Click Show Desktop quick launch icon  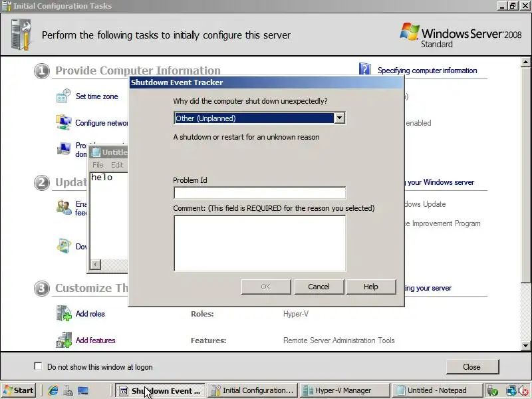[83, 390]
